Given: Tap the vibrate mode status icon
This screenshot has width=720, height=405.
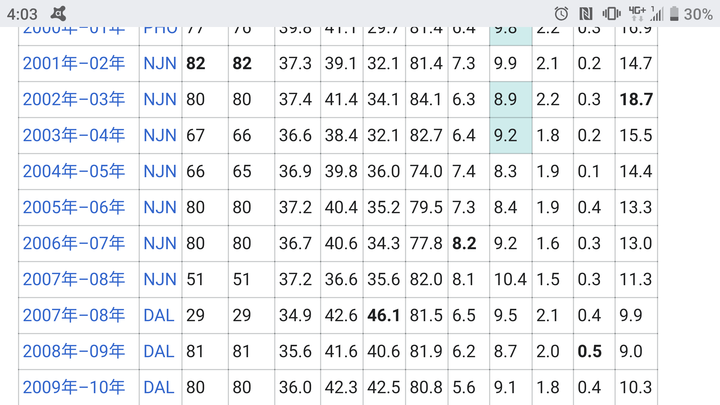Looking at the screenshot, I should [x=611, y=13].
